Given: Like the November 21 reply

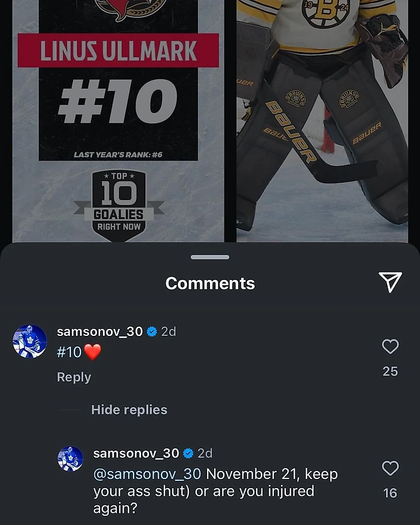Looking at the screenshot, I should click(390, 468).
